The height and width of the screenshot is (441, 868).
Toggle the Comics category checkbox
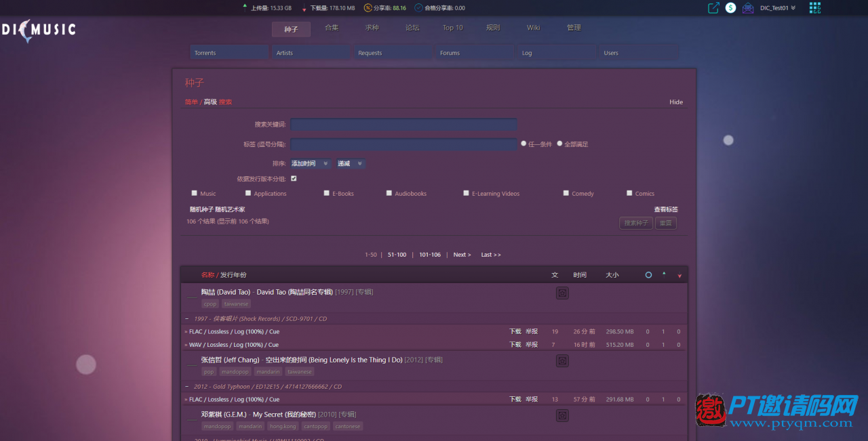pyautogui.click(x=629, y=193)
